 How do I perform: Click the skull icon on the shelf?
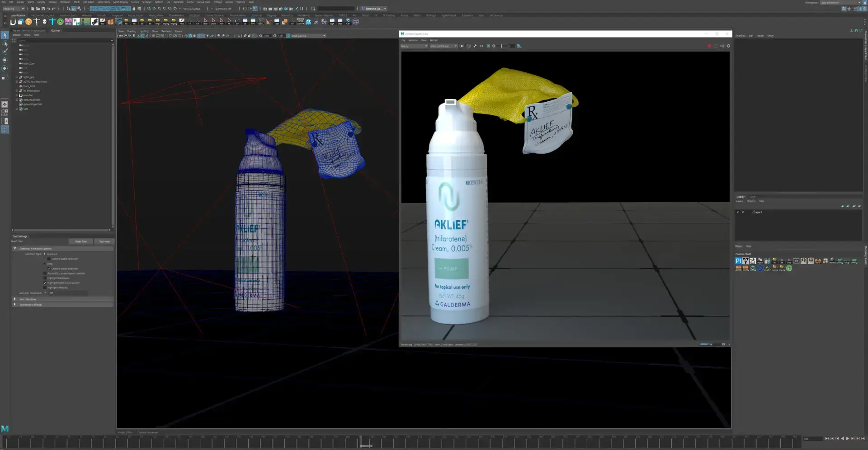(44, 21)
